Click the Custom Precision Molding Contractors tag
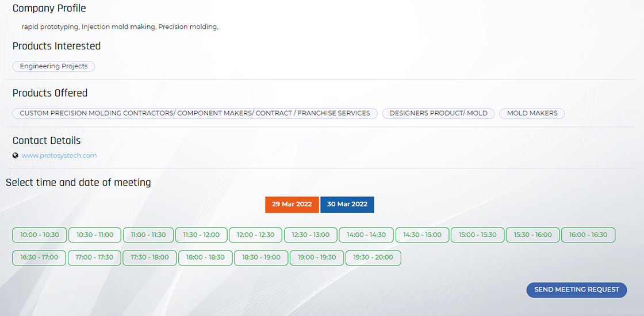Viewport: 644px width, 316px height. (195, 113)
